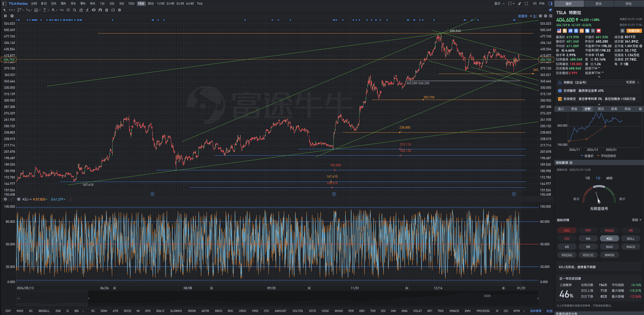Click the brush theme icon
The width and height of the screenshot is (644, 315).
520,3
